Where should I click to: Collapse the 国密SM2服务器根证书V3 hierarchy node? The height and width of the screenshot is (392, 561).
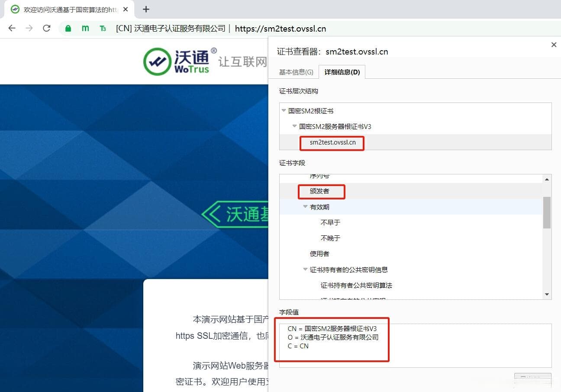coord(294,126)
